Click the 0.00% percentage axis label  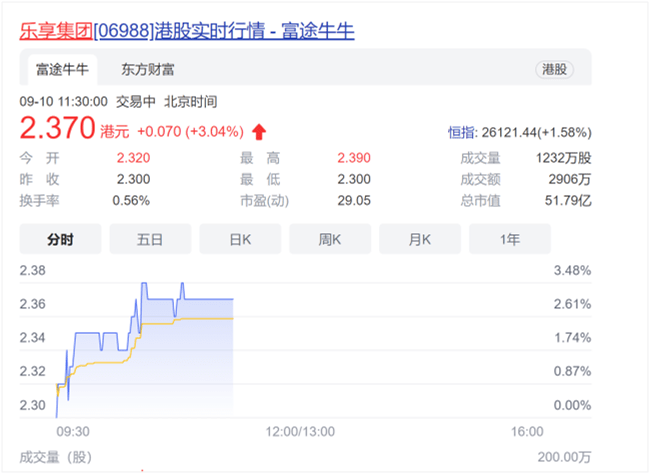coord(573,405)
